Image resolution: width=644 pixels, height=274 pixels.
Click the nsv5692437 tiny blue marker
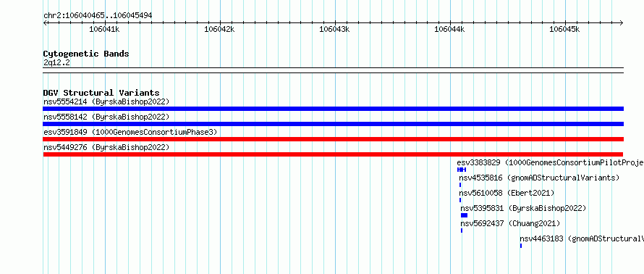click(x=462, y=231)
